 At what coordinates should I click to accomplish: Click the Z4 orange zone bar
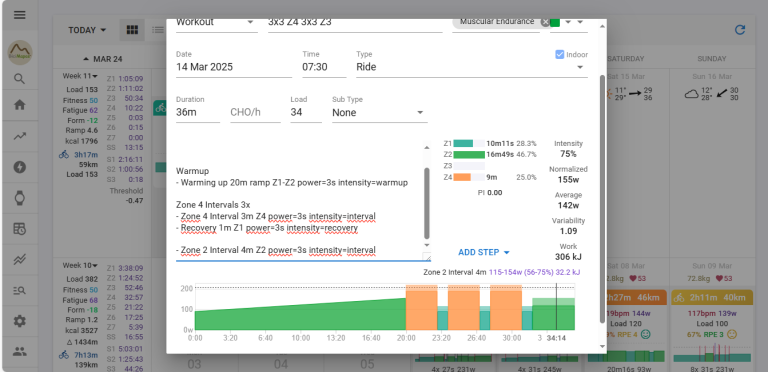tap(462, 177)
